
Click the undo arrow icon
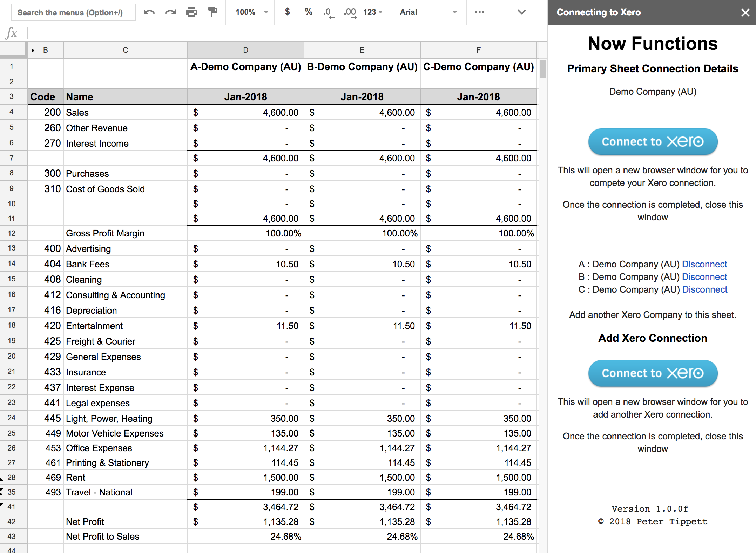point(149,12)
